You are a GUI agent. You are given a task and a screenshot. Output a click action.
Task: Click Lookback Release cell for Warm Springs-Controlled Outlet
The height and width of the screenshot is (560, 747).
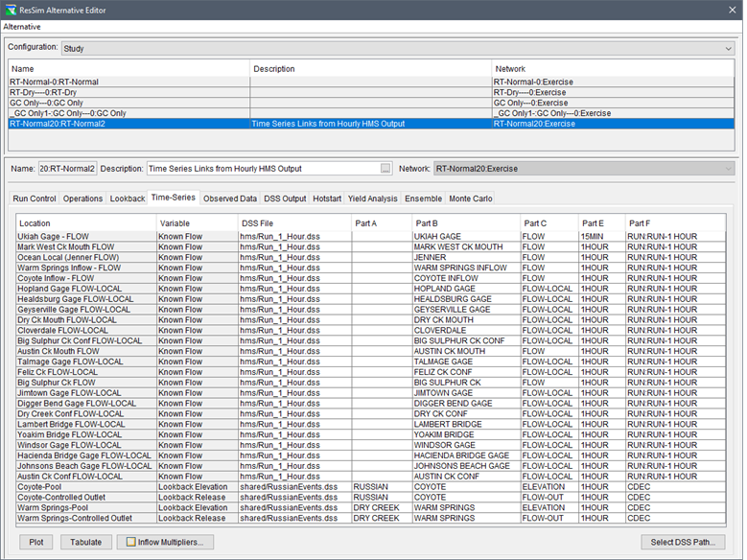pyautogui.click(x=198, y=519)
